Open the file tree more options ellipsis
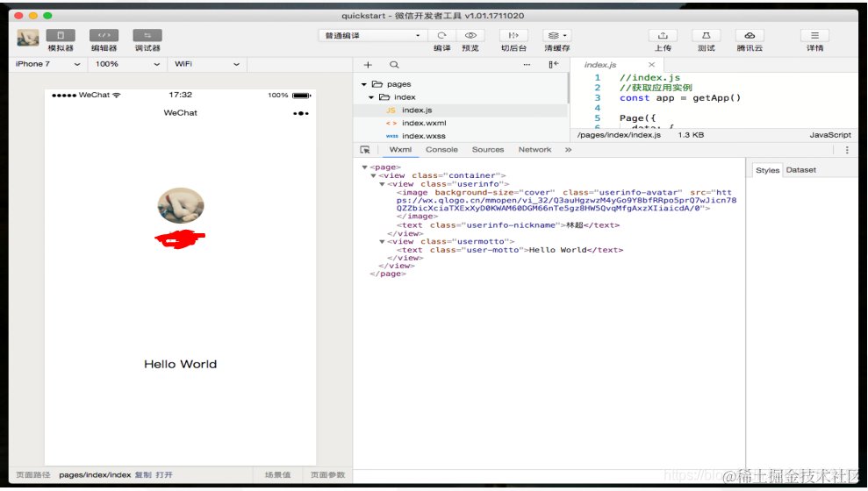Image resolution: width=868 pixels, height=491 pixels. point(527,65)
